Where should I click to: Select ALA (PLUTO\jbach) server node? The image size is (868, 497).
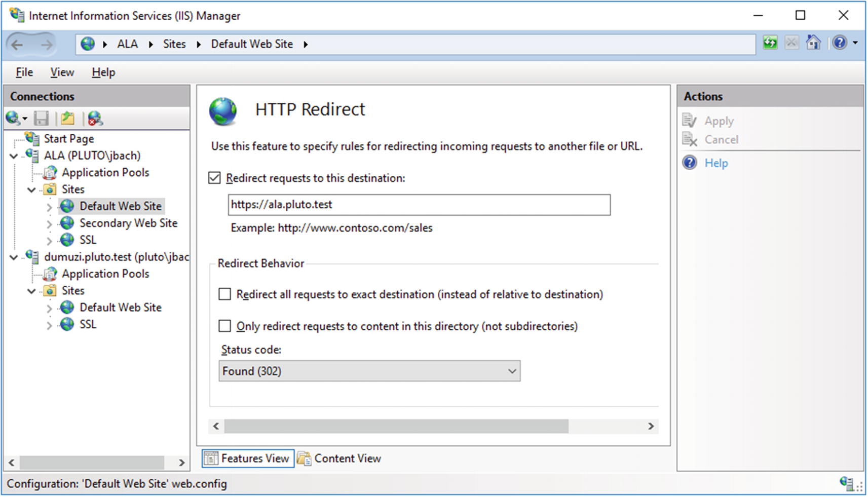(92, 156)
